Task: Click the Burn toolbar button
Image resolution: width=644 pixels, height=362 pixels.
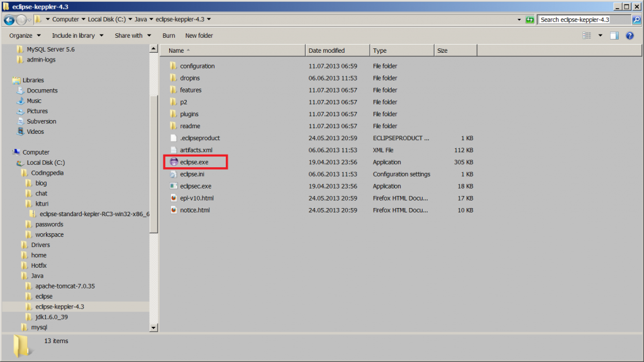Action: coord(169,36)
